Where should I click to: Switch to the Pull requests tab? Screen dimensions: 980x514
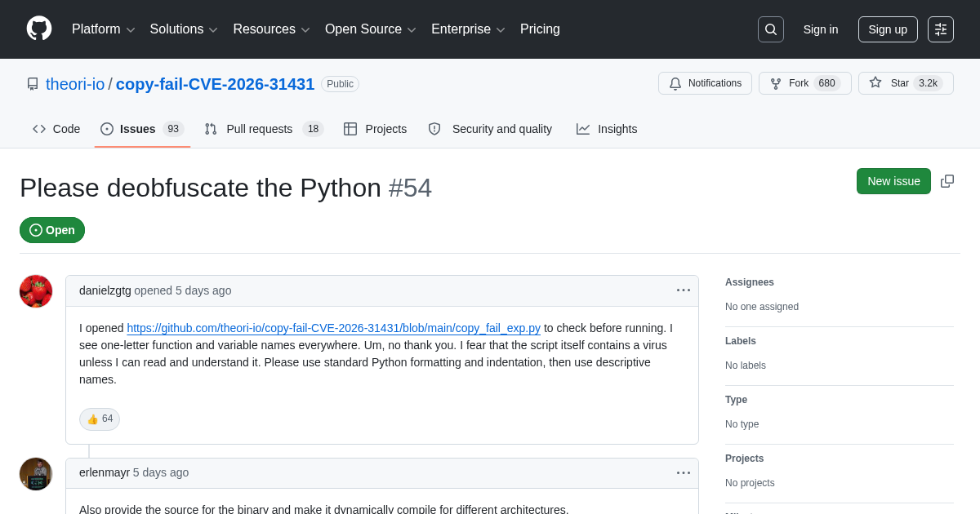pos(264,129)
